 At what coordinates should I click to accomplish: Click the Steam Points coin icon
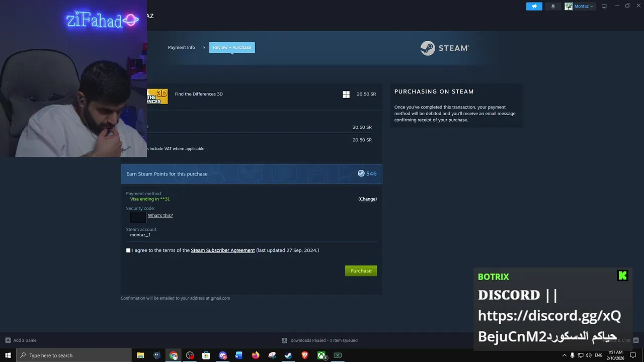coord(361,173)
